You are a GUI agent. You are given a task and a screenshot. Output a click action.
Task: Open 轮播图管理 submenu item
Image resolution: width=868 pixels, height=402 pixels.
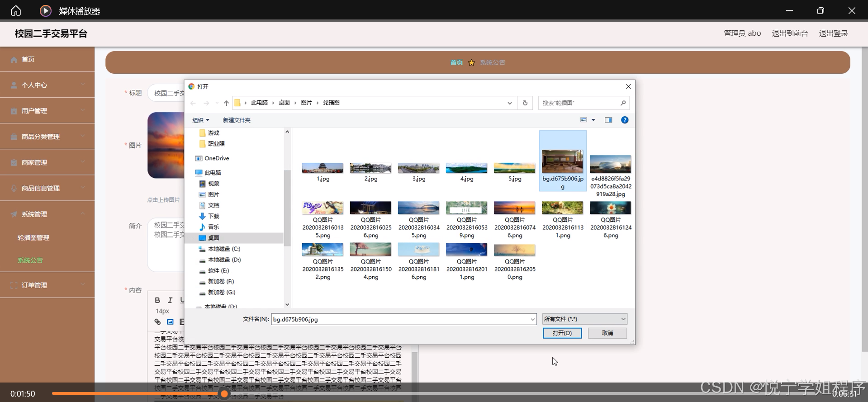coord(33,237)
